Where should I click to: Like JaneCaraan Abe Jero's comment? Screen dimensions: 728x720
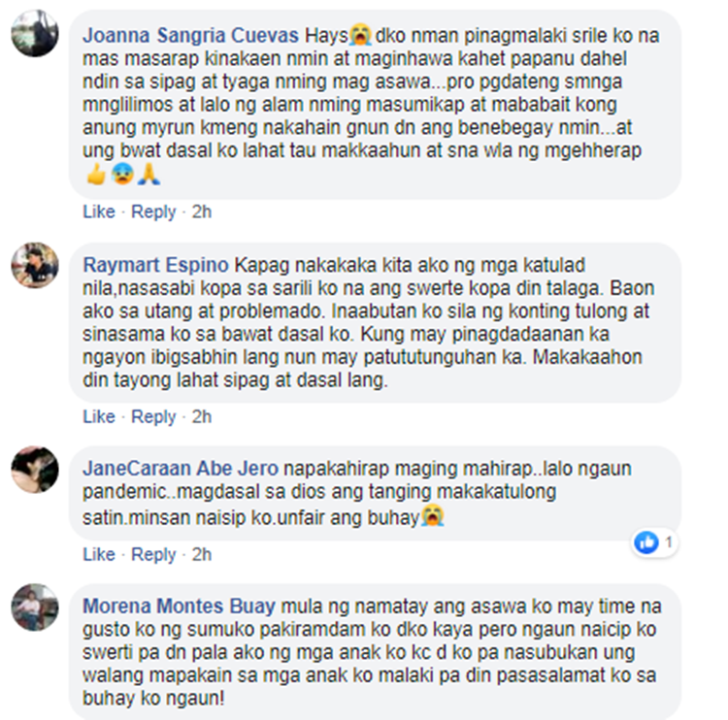(x=99, y=554)
